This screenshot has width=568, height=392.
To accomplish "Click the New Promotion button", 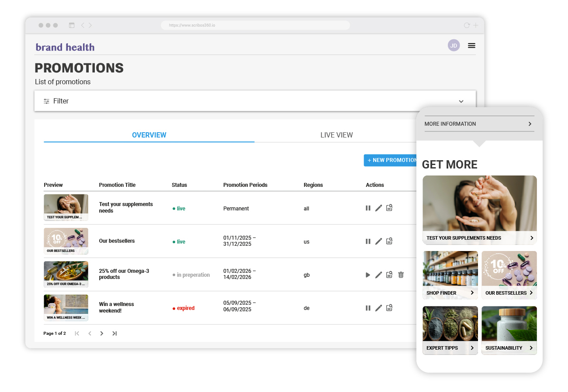I will pyautogui.click(x=391, y=160).
